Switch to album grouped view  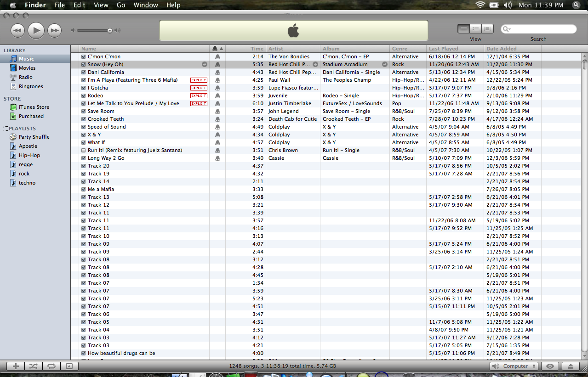[x=475, y=29]
